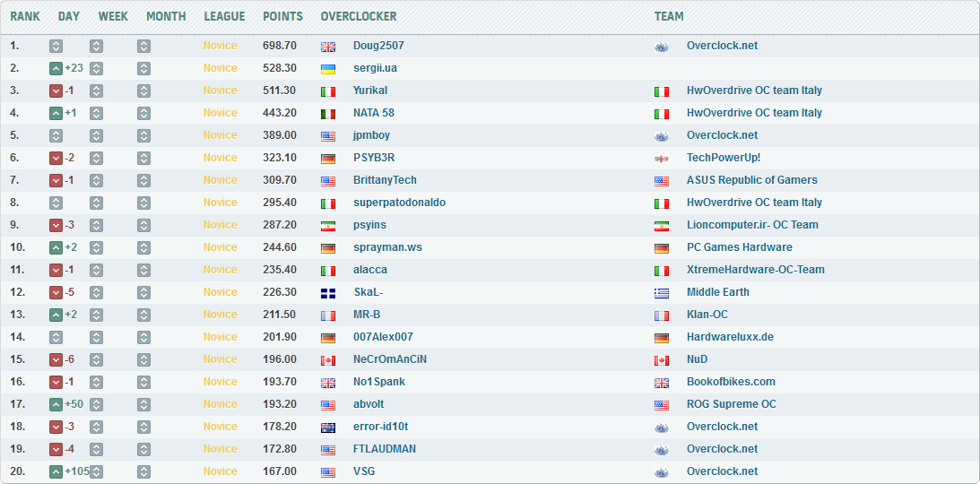
Task: Click the day stepper for superpatodonaldo
Action: (x=56, y=203)
